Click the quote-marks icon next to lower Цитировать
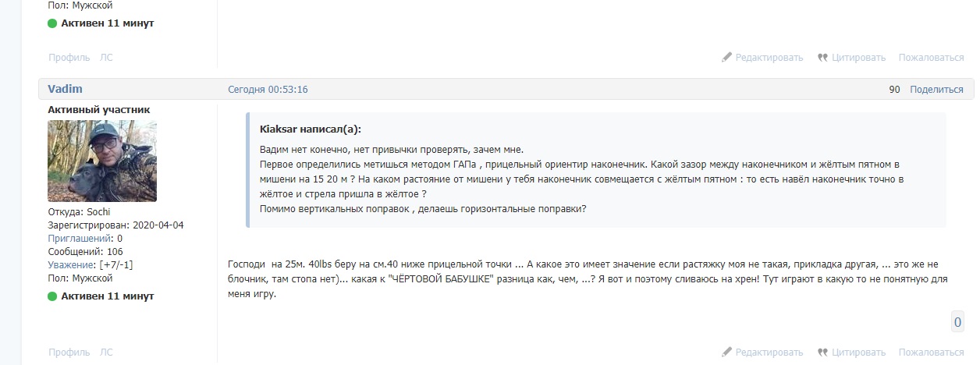Screen dimensions: 980x365 (822, 352)
